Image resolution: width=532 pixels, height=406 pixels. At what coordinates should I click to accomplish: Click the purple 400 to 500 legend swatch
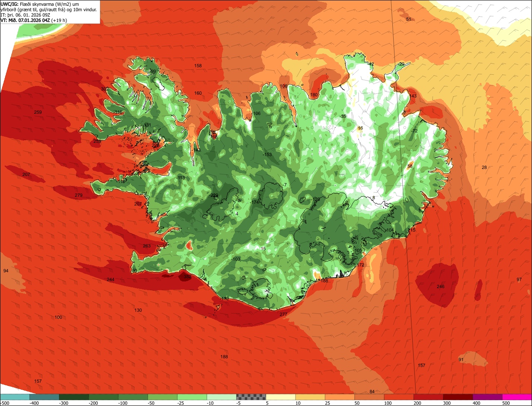point(487,397)
